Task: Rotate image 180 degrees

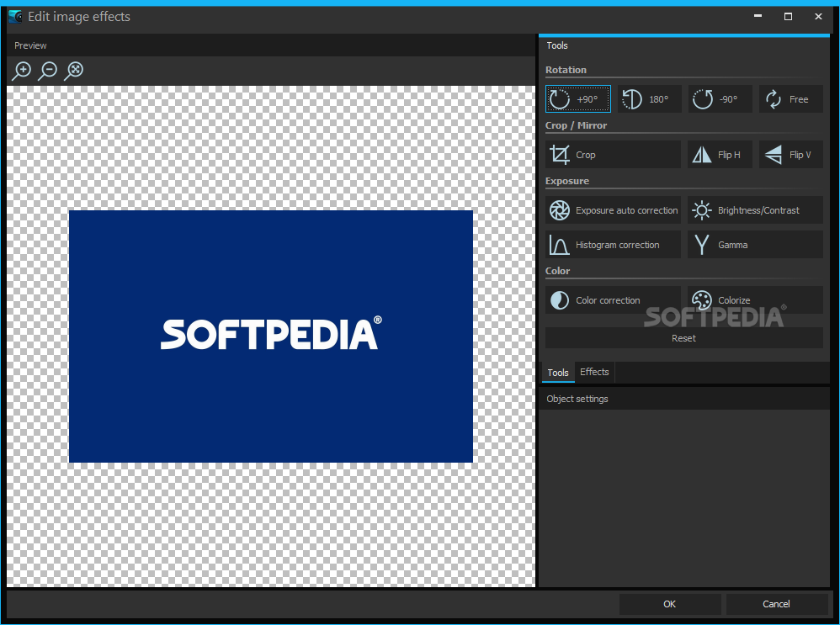Action: point(649,99)
